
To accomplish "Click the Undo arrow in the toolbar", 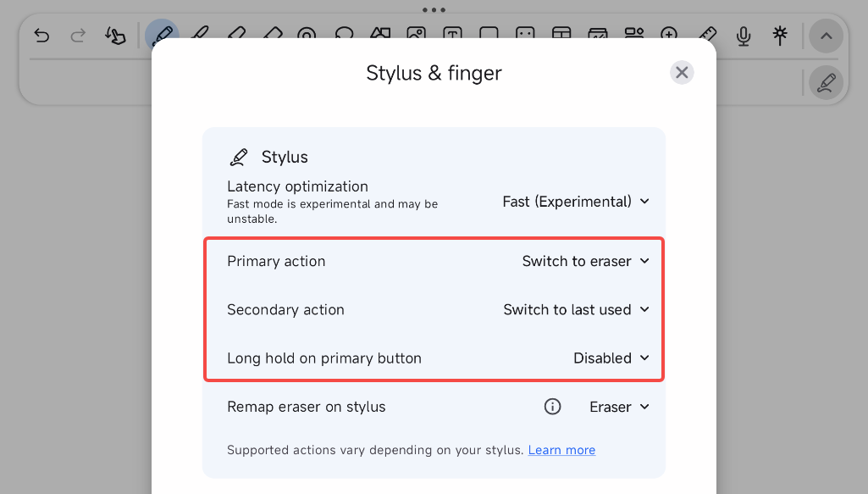I will (x=41, y=36).
